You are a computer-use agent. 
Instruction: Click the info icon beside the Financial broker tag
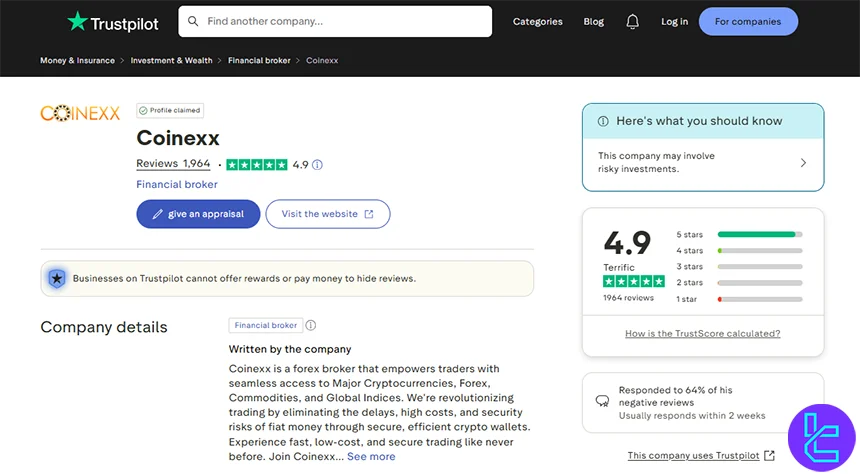click(x=310, y=325)
